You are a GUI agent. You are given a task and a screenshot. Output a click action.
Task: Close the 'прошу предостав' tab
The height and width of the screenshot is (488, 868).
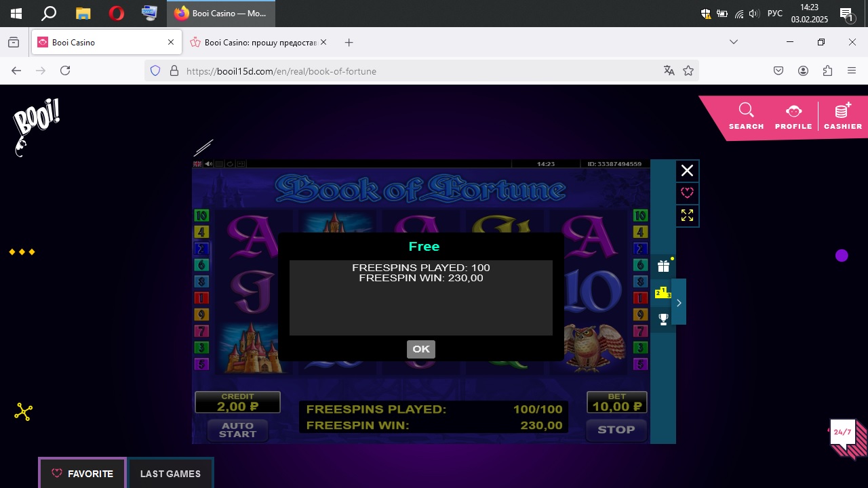click(323, 42)
